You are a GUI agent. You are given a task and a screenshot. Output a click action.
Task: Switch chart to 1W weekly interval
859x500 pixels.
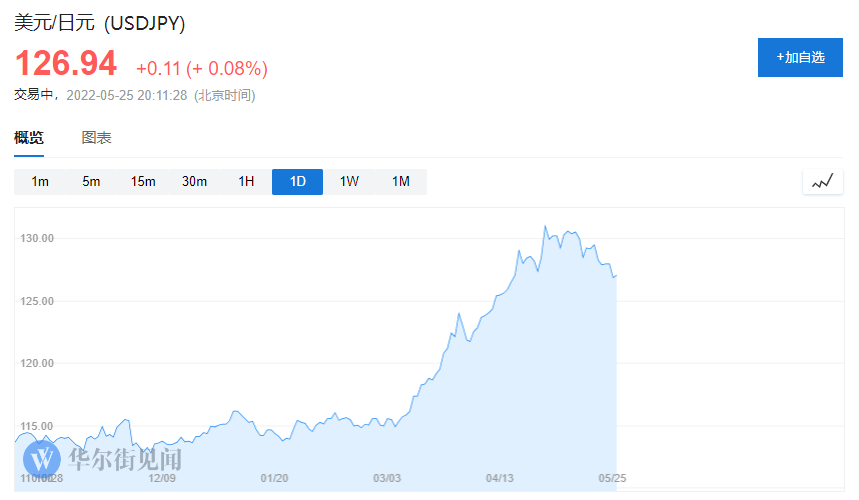click(349, 182)
